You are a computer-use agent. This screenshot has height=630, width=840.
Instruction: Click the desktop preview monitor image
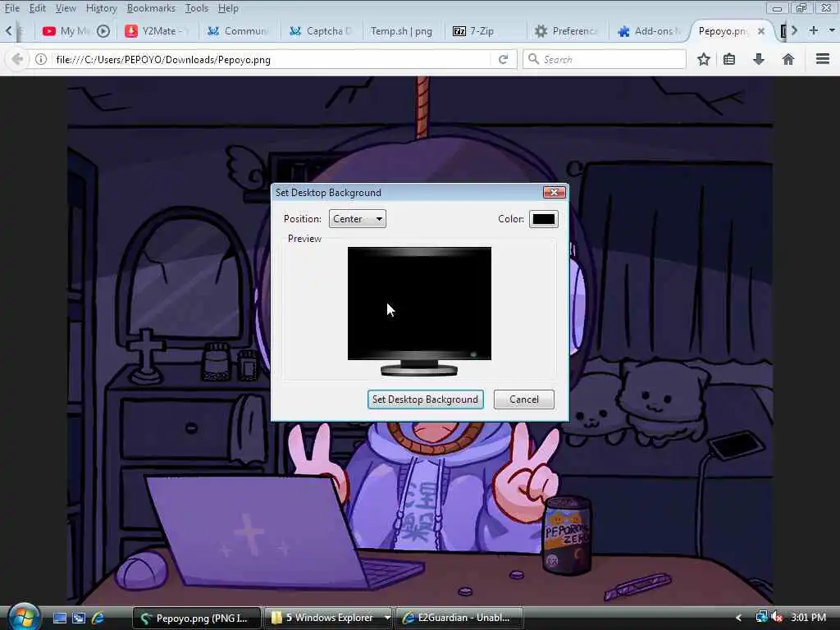[419, 311]
